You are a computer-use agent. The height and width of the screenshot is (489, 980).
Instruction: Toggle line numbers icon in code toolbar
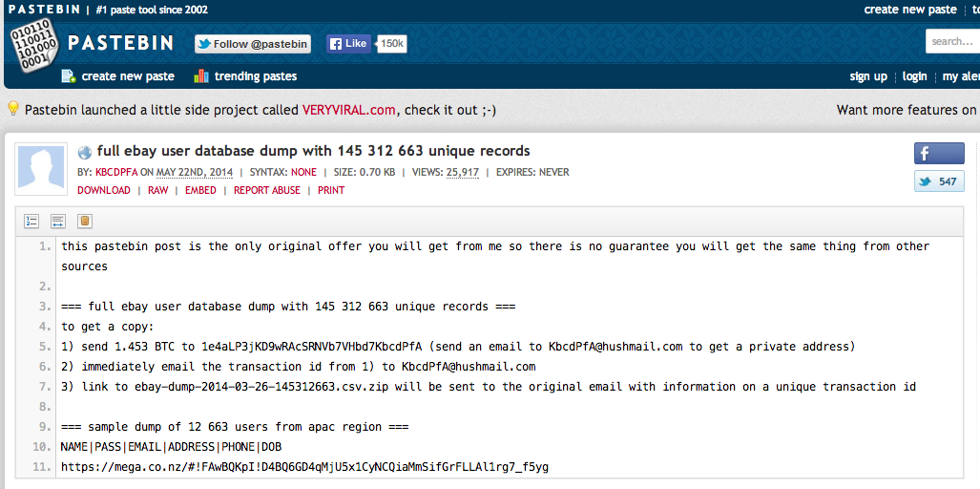31,221
